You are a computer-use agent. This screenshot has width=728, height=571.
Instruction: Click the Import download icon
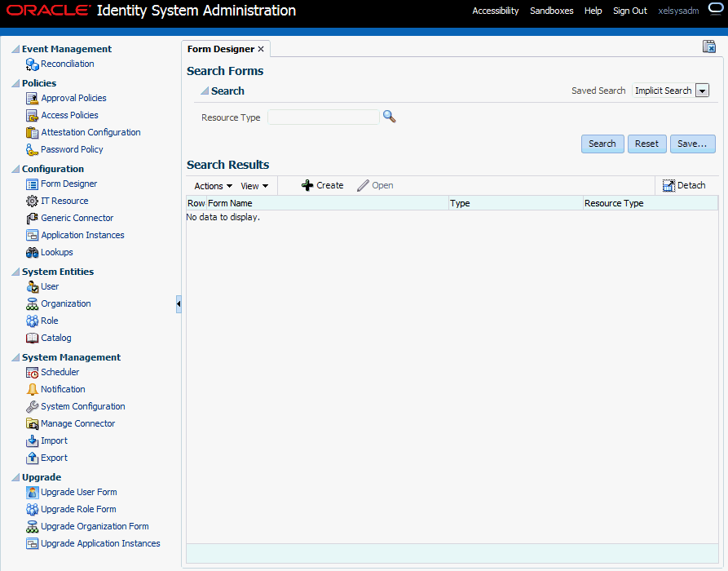[32, 441]
